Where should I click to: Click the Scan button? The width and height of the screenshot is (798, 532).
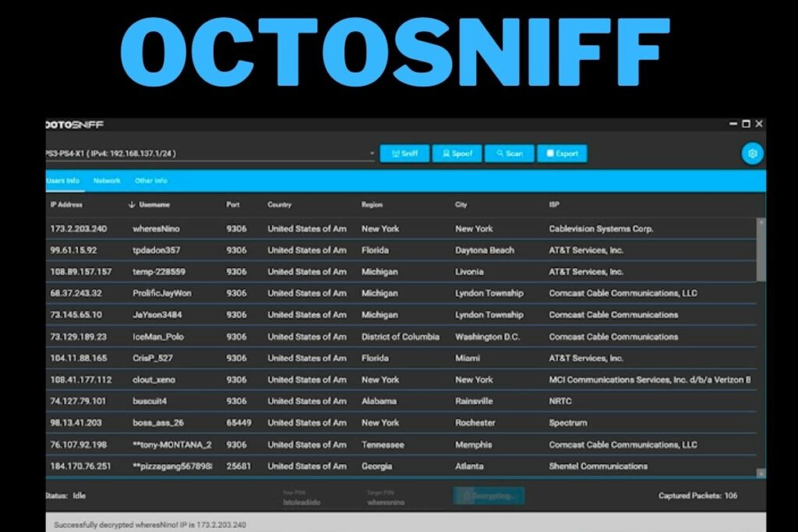(x=510, y=153)
